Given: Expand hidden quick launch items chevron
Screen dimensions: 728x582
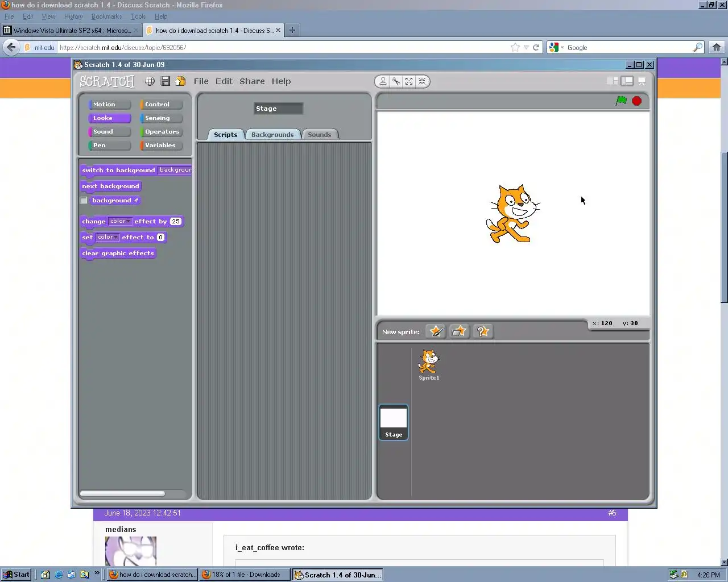Looking at the screenshot, I should click(97, 573).
